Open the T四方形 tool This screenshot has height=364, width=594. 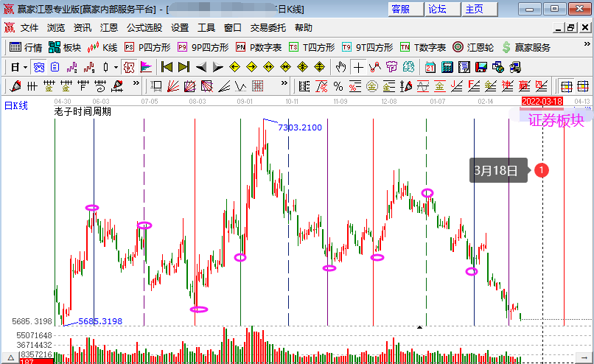pyautogui.click(x=312, y=47)
